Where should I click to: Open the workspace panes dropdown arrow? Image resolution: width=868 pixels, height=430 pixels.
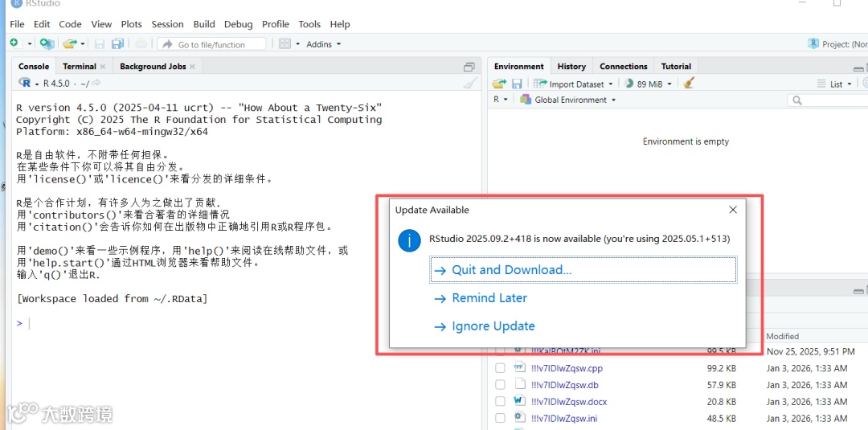[x=297, y=43]
